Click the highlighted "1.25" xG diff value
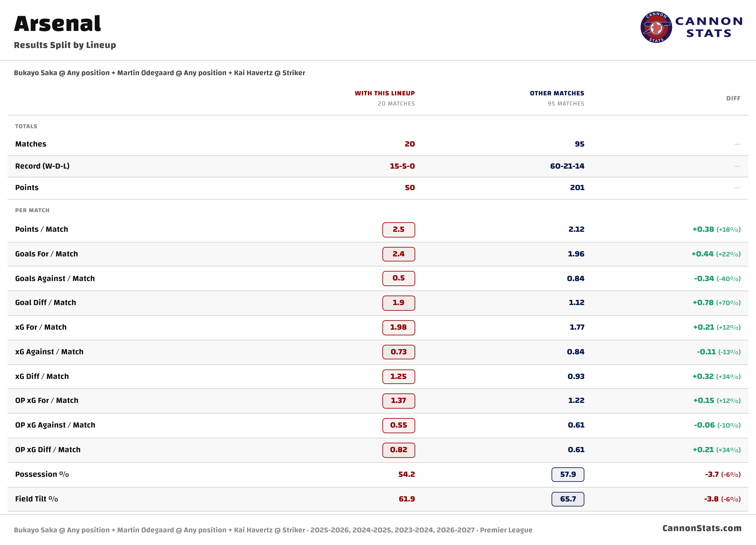The image size is (756, 545). 399,377
